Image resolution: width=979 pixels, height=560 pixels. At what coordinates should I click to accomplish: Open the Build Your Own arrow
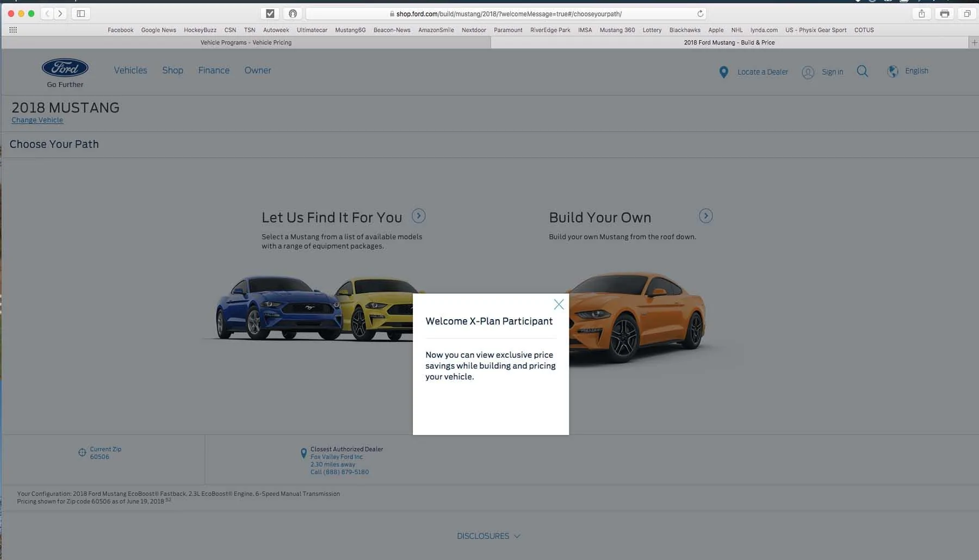[705, 216]
